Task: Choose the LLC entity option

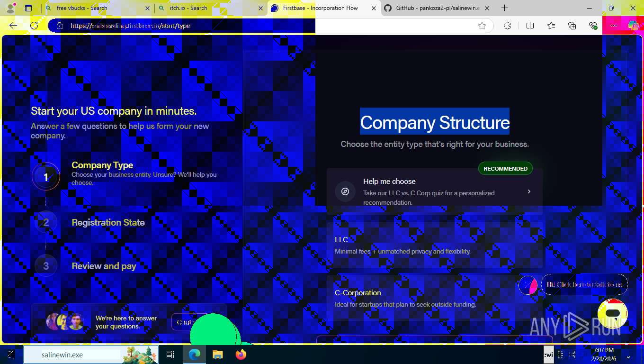Action: [x=435, y=245]
